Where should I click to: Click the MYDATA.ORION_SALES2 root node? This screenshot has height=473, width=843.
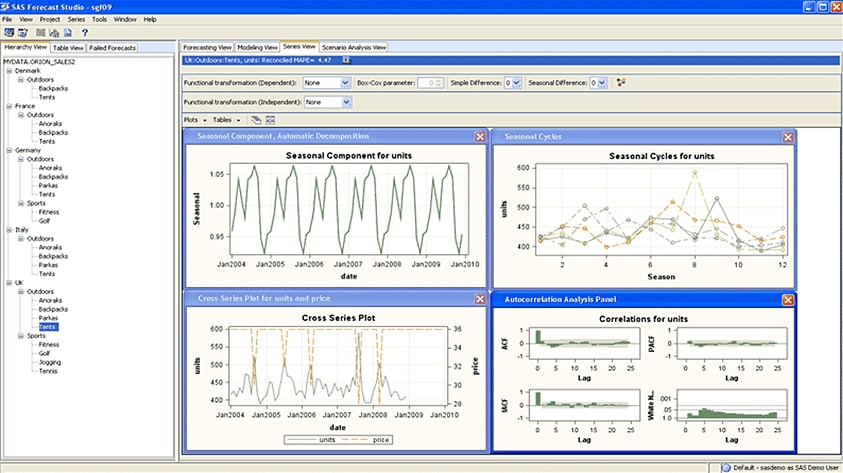[x=39, y=62]
